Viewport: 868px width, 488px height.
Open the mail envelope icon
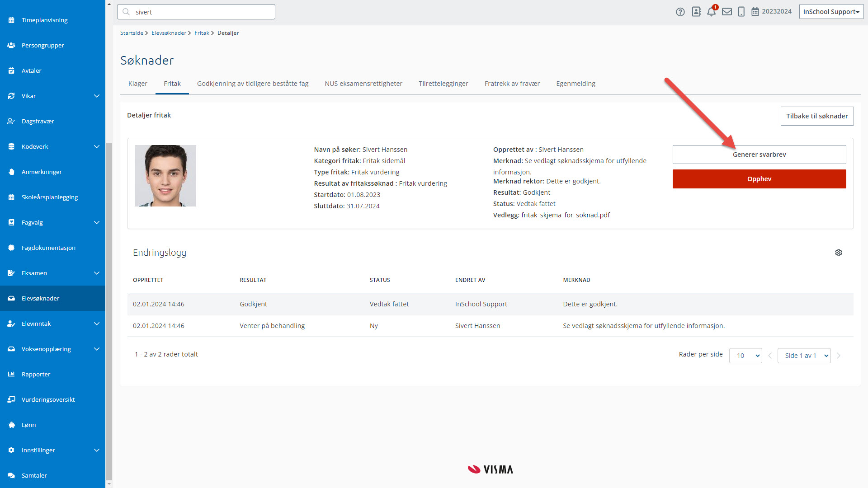point(726,12)
